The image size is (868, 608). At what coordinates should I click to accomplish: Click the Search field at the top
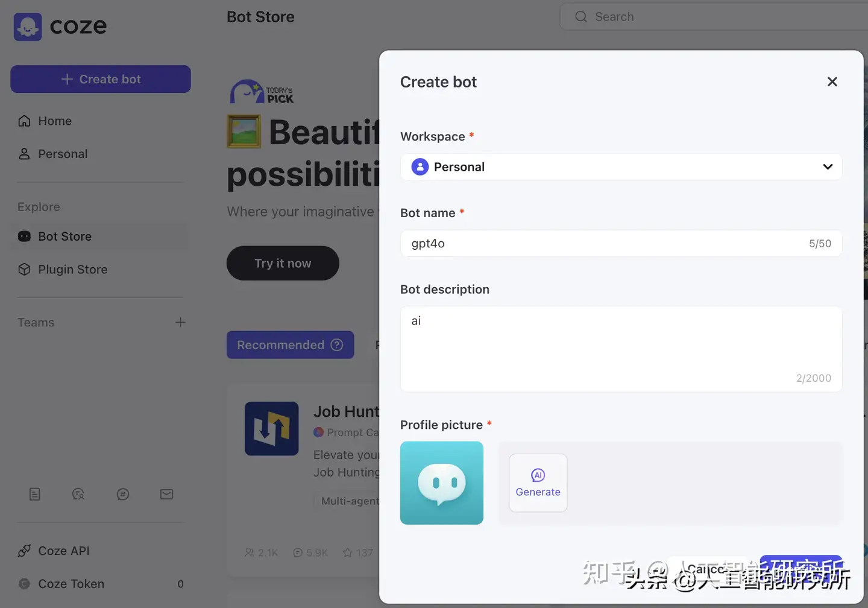tap(714, 17)
